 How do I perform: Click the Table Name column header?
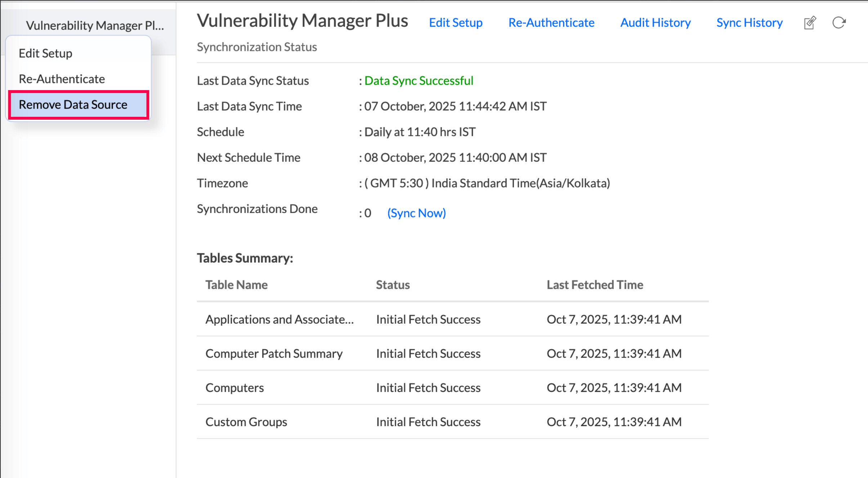[236, 285]
